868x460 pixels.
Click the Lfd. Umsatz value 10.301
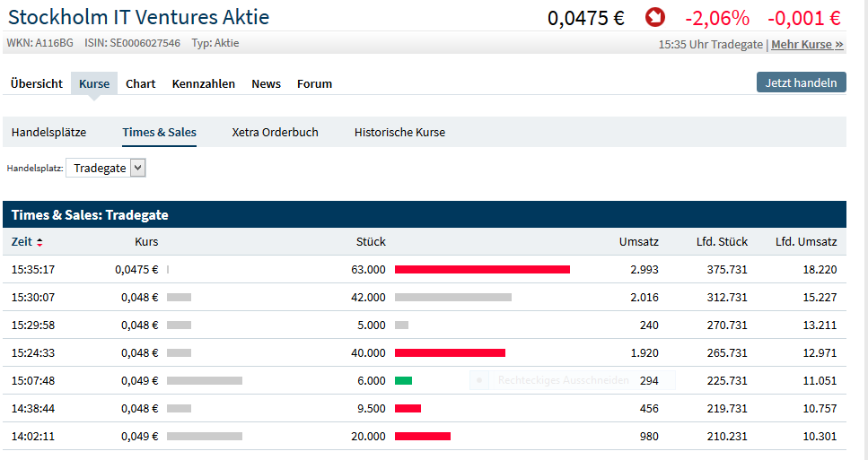tap(820, 436)
